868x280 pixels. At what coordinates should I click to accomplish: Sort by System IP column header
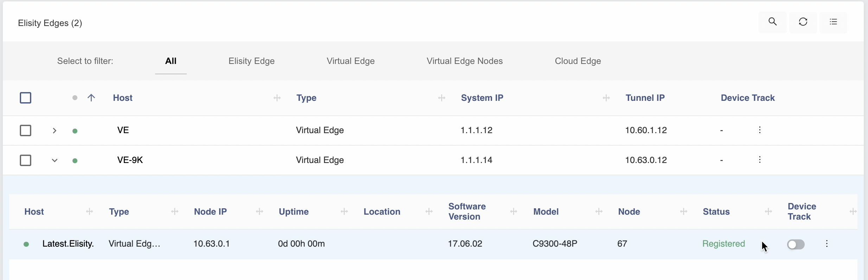coord(482,98)
